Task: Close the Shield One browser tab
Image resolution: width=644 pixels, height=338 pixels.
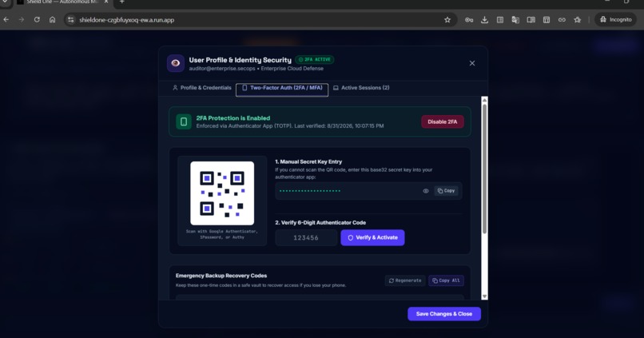Action: pos(106,2)
